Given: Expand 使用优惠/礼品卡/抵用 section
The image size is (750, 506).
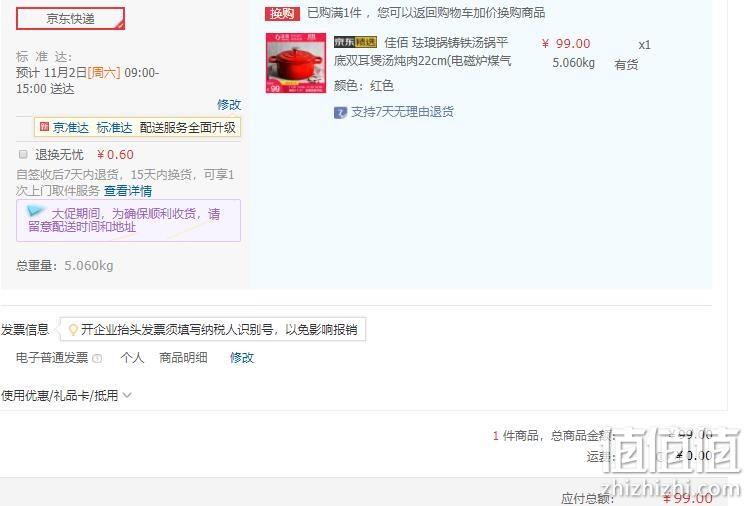Looking at the screenshot, I should click(66, 396).
